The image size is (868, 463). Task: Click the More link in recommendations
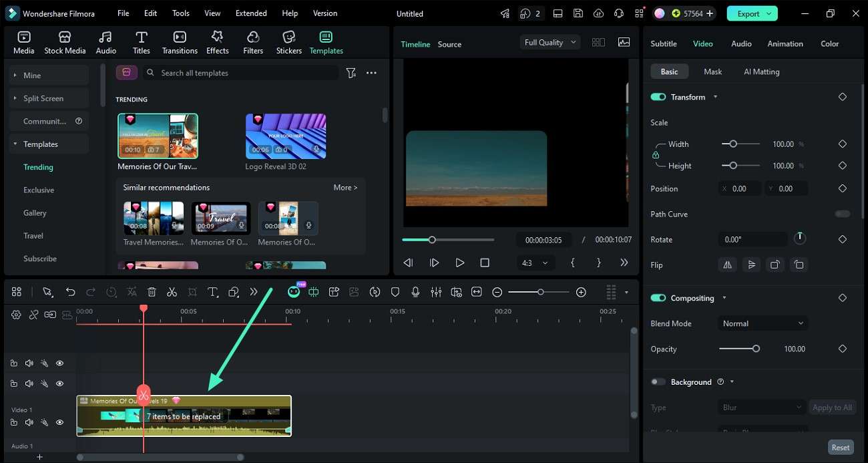pyautogui.click(x=345, y=188)
